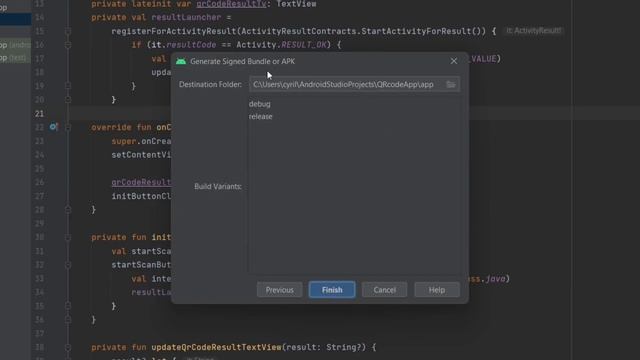This screenshot has width=640, height=360.
Task: Click the Android icon in dialog title
Action: (181, 61)
